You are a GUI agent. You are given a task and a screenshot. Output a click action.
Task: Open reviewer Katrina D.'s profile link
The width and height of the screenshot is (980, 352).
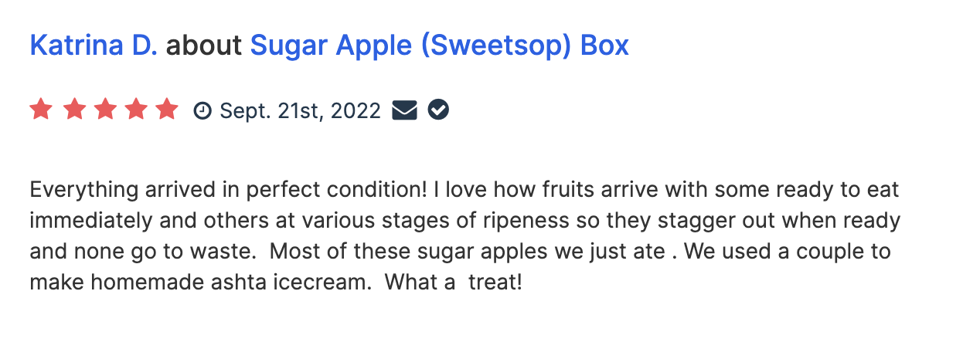94,46
